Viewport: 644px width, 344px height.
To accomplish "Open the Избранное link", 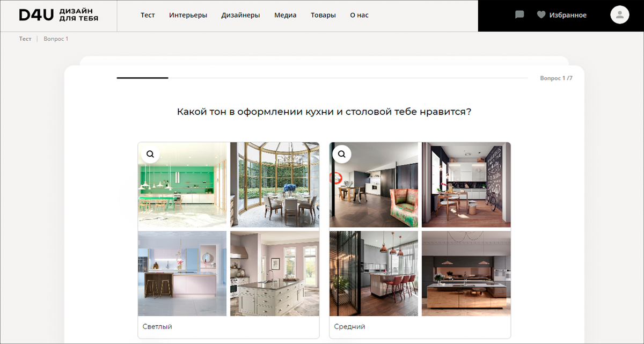I will pos(568,15).
